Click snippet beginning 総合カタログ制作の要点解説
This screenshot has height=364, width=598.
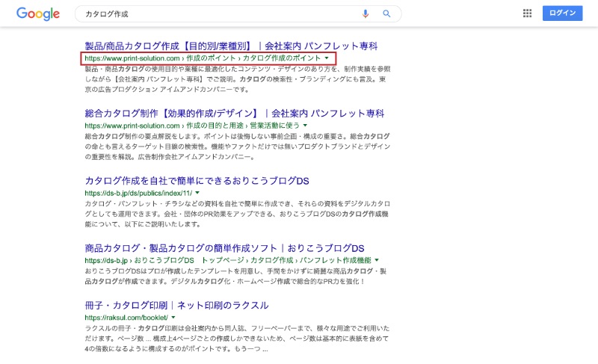237,146
